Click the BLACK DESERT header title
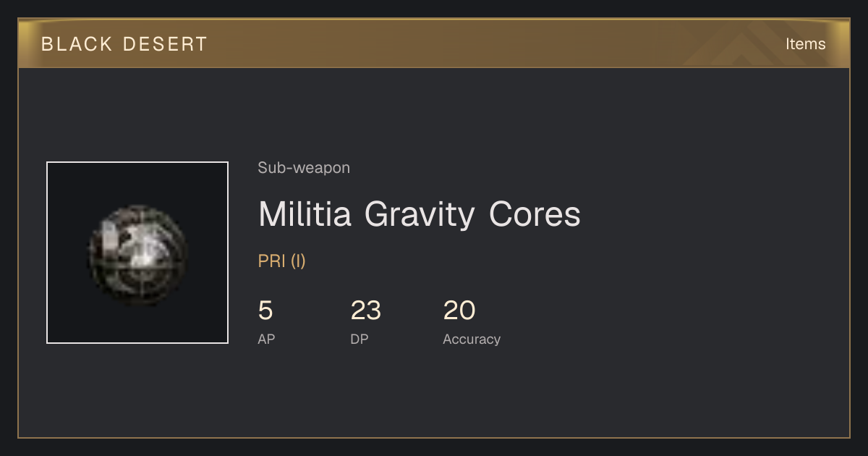 pos(124,44)
